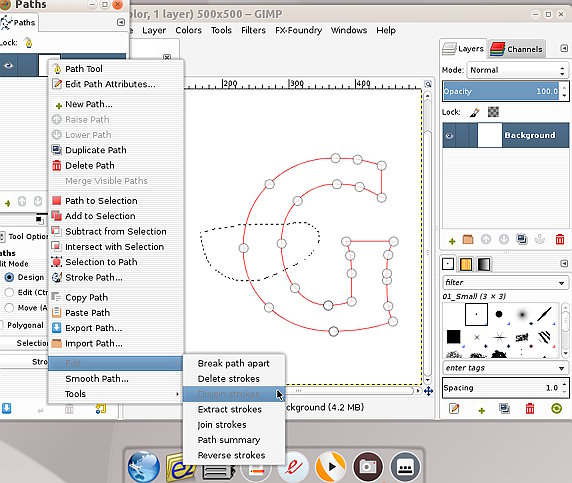Select the round hard black brush
The image size is (572, 483).
click(499, 314)
